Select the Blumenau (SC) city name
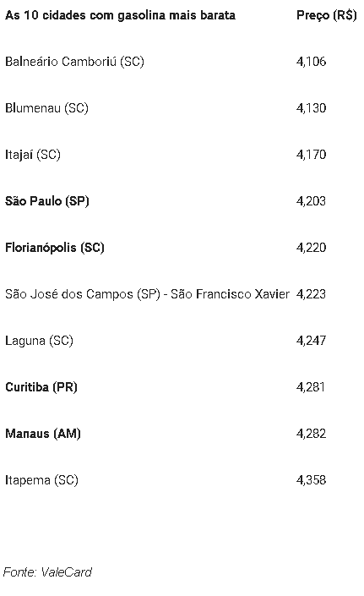The image size is (364, 596). [46, 108]
